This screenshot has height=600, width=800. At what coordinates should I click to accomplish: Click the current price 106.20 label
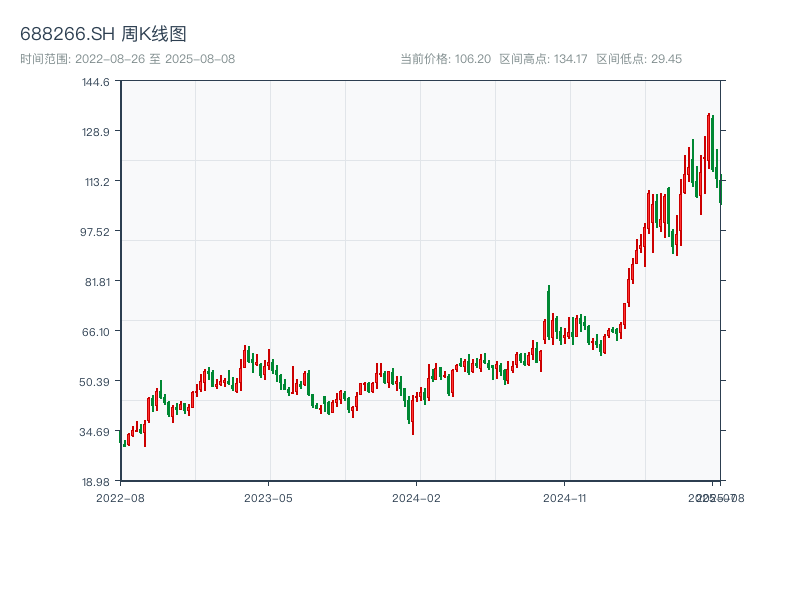click(445, 59)
